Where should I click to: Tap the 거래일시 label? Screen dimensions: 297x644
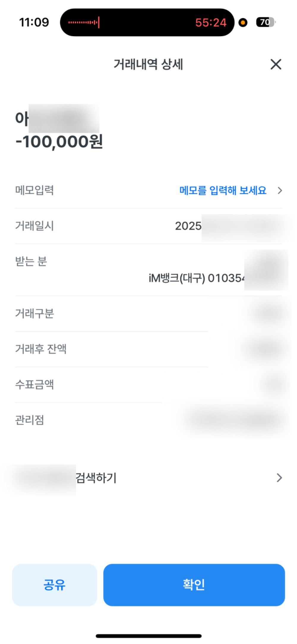tap(34, 226)
